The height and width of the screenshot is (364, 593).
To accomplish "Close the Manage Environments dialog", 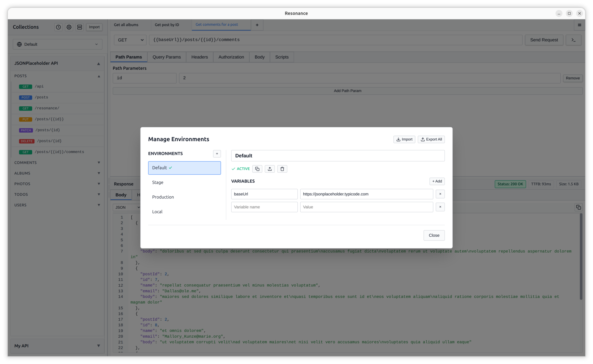I will (x=434, y=235).
